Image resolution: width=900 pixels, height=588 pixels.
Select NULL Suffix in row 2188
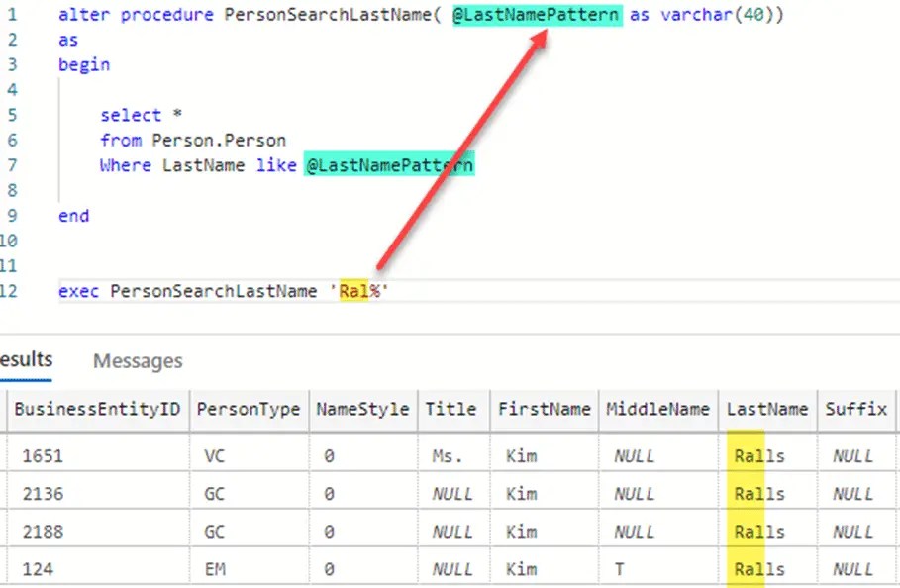pos(856,532)
